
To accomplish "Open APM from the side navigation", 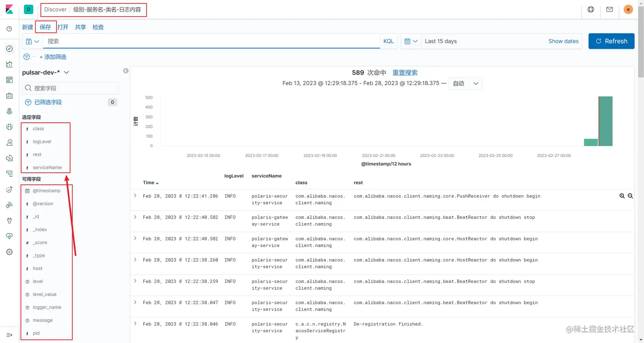I will coord(9,174).
